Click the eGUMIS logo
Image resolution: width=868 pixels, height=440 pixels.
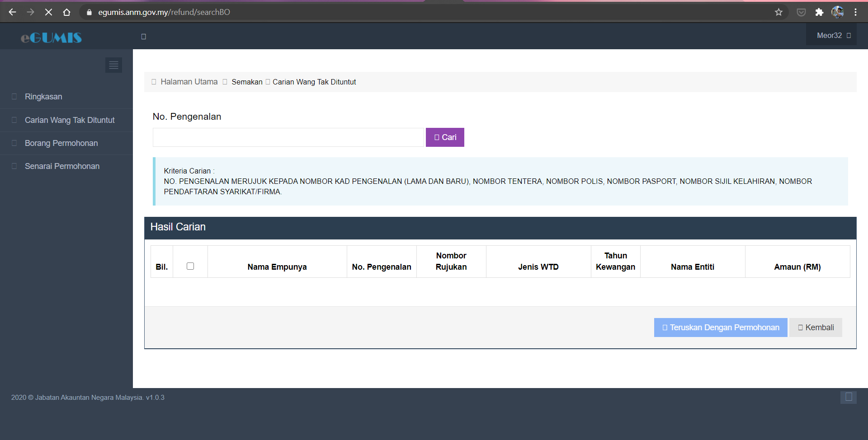[x=51, y=37]
